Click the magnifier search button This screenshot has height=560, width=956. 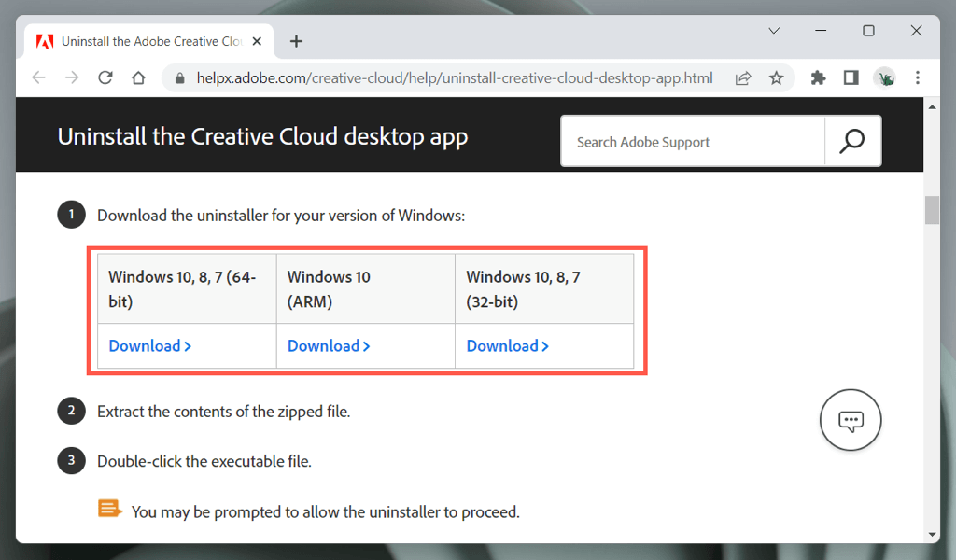pyautogui.click(x=851, y=141)
